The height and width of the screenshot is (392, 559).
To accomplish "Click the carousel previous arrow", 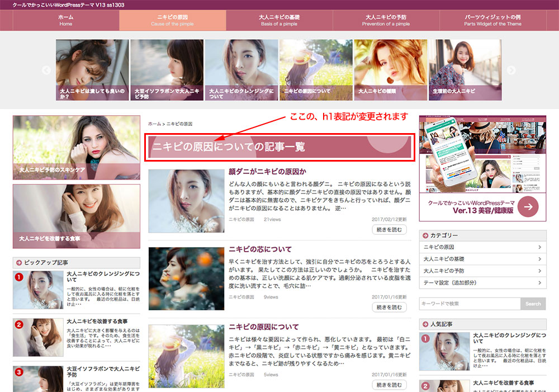I will (x=46, y=70).
